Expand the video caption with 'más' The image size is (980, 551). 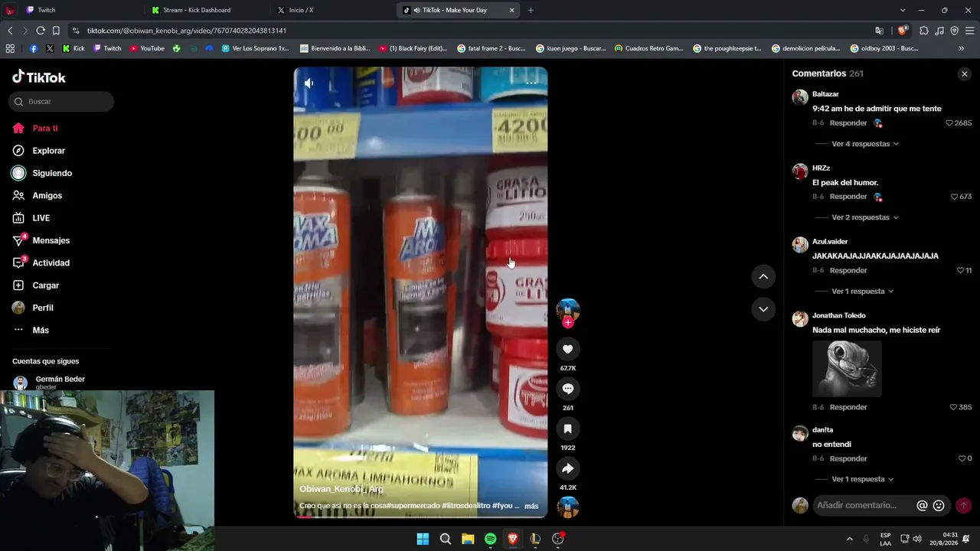[x=531, y=506]
